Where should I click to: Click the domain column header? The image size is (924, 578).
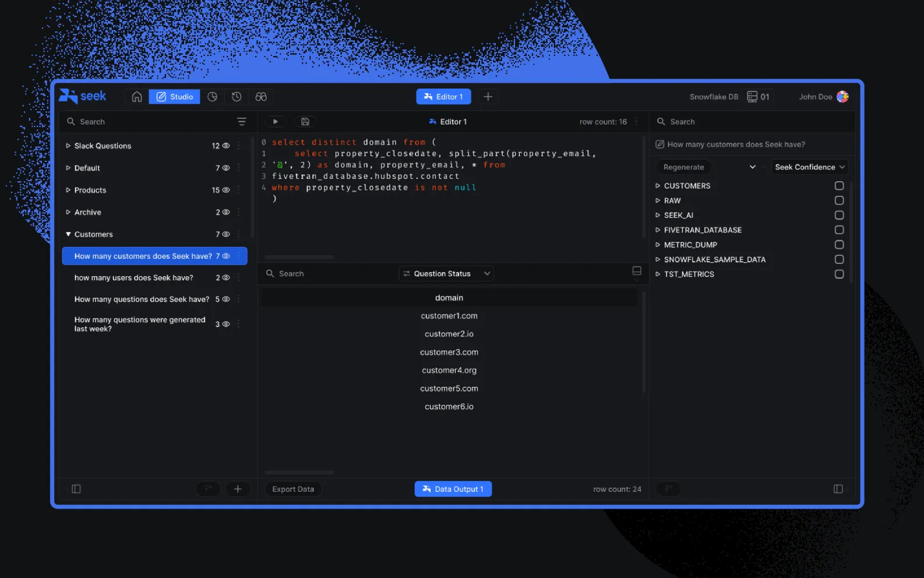[449, 298]
